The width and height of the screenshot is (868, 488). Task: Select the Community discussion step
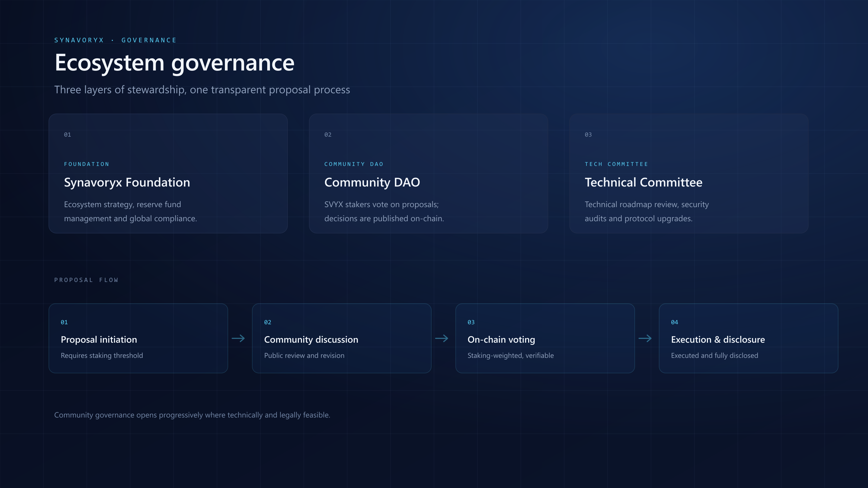click(x=342, y=338)
